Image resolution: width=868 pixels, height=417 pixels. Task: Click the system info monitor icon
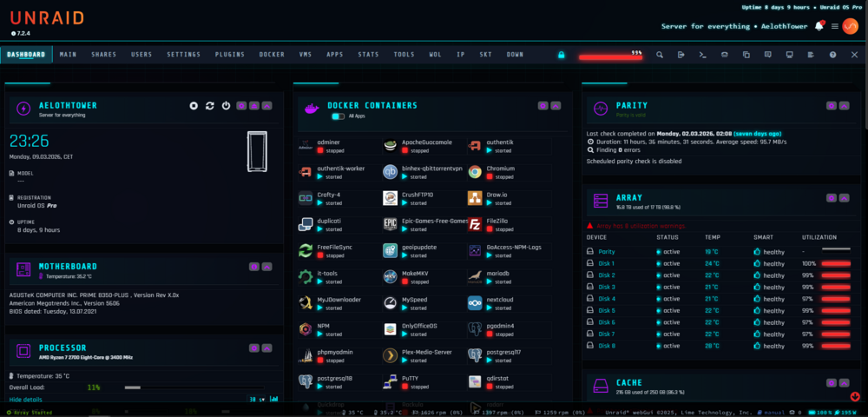[789, 55]
